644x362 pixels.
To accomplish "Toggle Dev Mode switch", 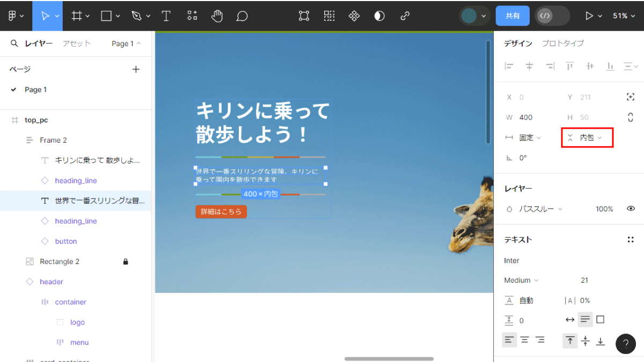I will tap(552, 16).
